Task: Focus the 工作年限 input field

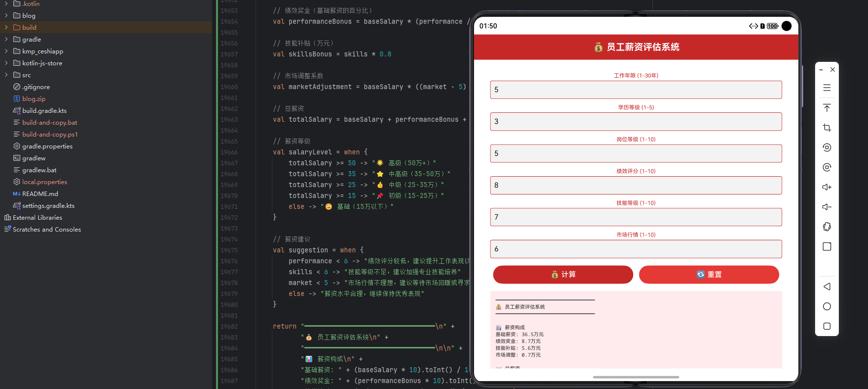Action: click(x=636, y=90)
